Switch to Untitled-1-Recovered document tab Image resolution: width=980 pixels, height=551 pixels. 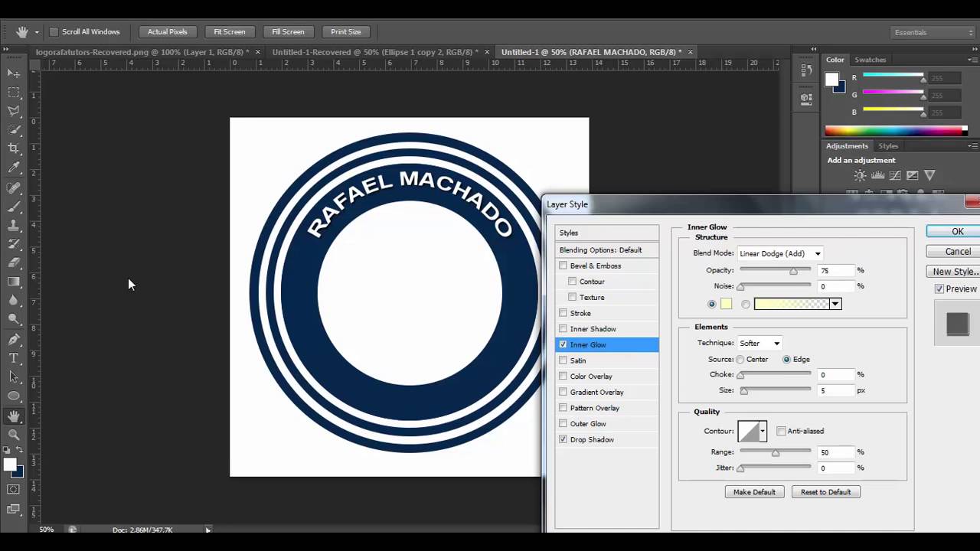click(375, 52)
